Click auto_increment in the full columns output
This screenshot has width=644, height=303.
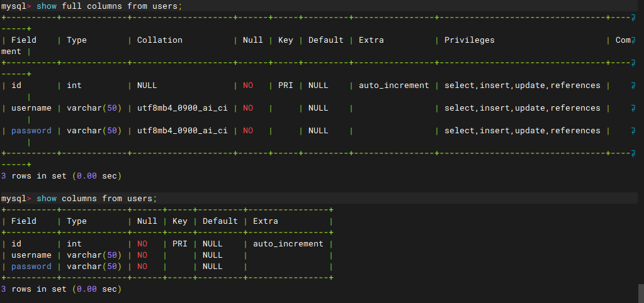click(x=393, y=85)
